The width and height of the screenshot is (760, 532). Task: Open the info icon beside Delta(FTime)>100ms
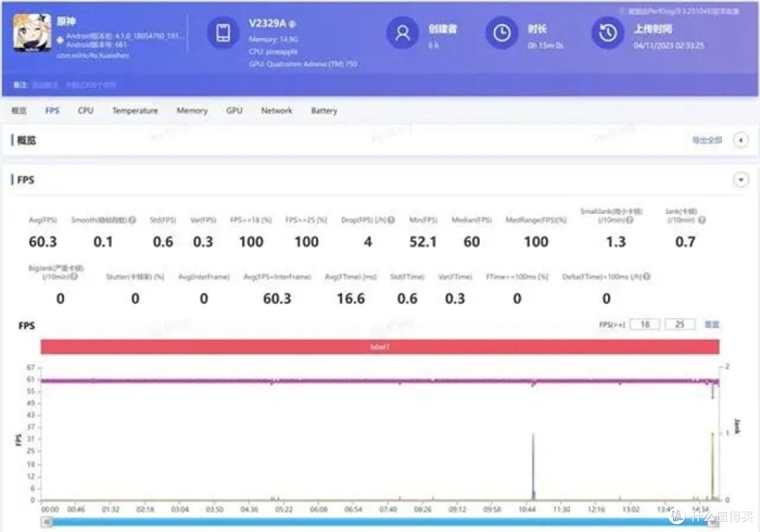(x=647, y=277)
